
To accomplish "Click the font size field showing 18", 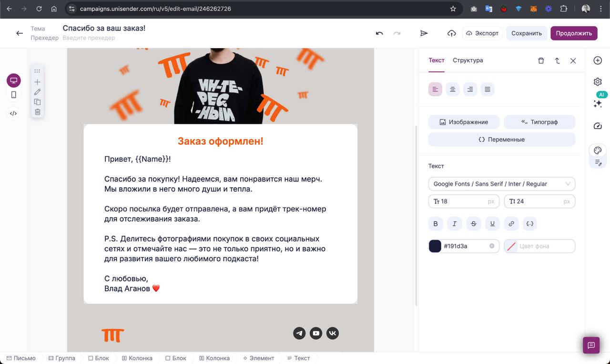I will [x=464, y=202].
